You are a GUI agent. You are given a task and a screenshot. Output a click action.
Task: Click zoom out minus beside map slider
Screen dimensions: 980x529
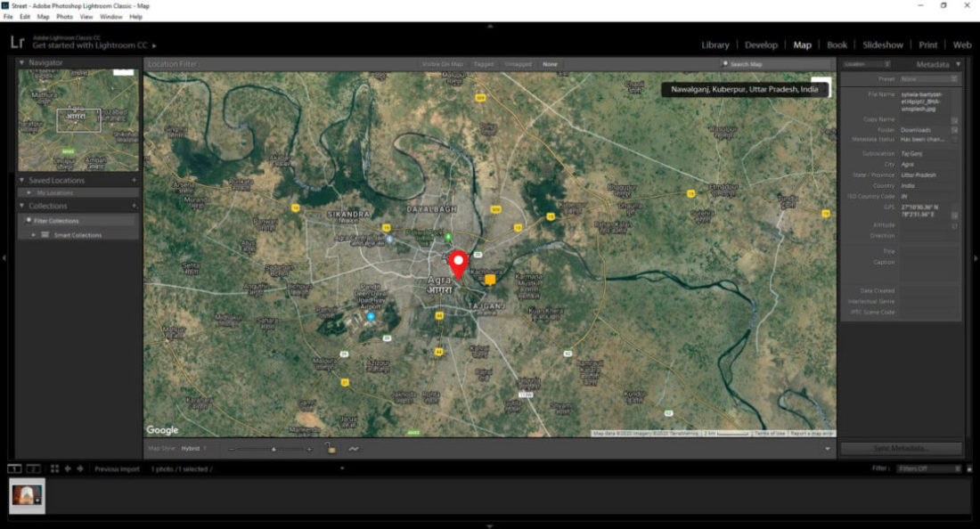tap(232, 449)
